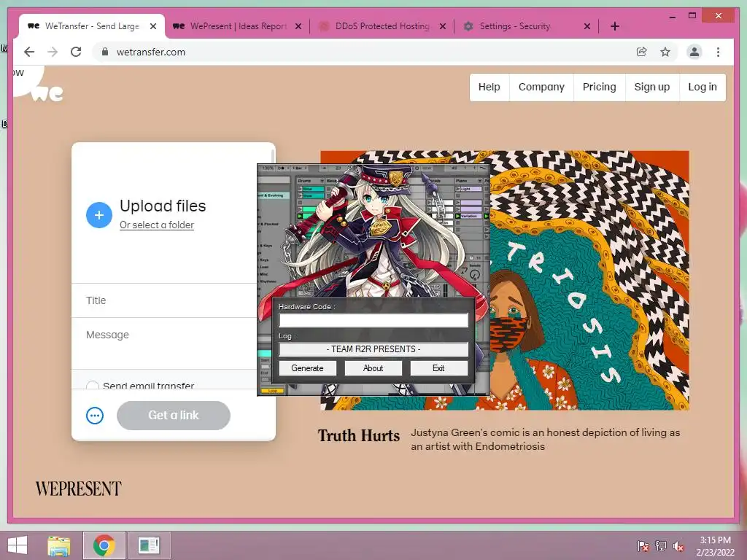Open the Company menu item
Screen dimensions: 747x560
click(541, 87)
